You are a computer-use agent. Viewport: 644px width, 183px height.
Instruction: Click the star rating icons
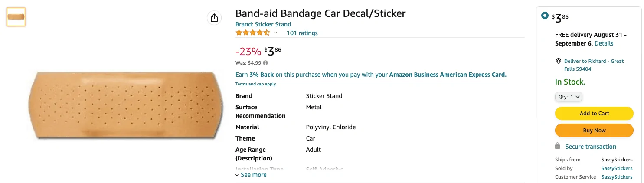pyautogui.click(x=253, y=33)
